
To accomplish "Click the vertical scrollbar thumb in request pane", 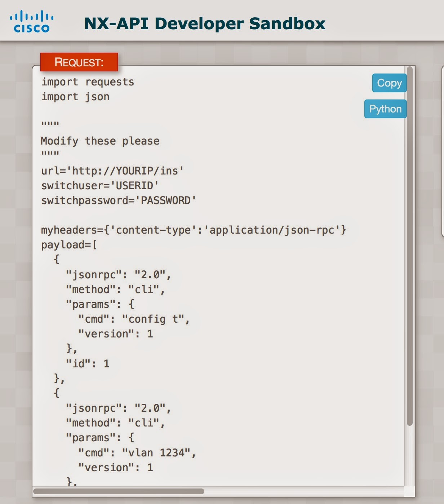I will click(409, 245).
